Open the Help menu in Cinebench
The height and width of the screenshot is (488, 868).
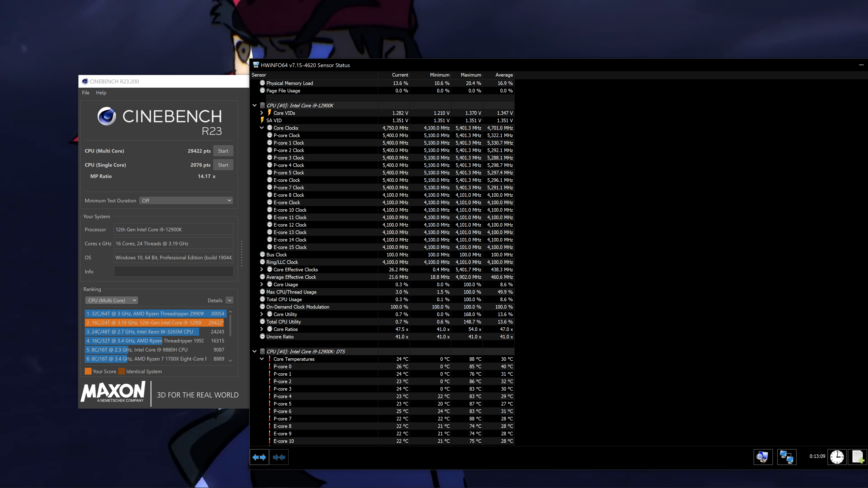(101, 93)
